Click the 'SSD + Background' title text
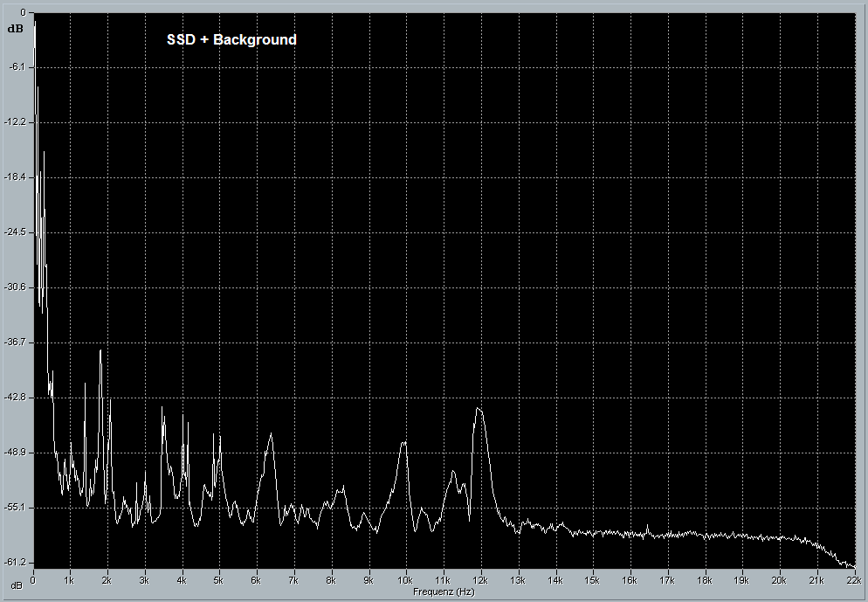This screenshot has height=602, width=868. point(231,40)
